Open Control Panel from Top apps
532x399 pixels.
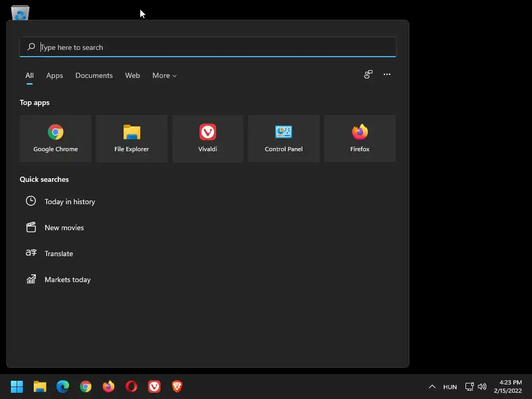point(284,139)
